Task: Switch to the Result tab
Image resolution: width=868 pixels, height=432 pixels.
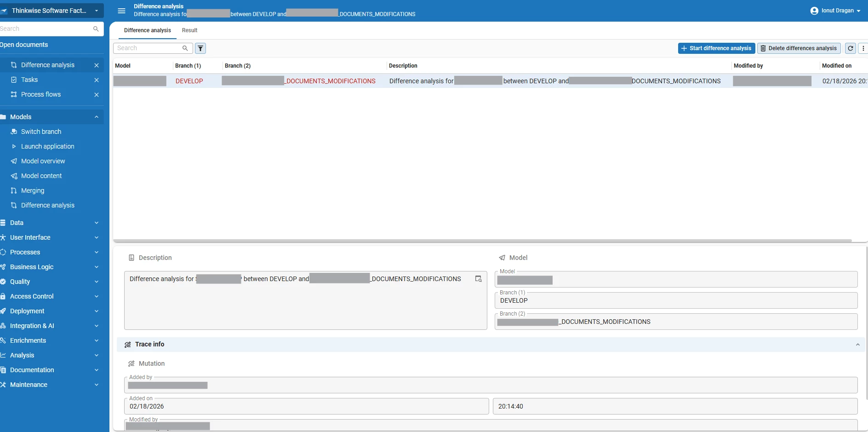Action: coord(189,30)
